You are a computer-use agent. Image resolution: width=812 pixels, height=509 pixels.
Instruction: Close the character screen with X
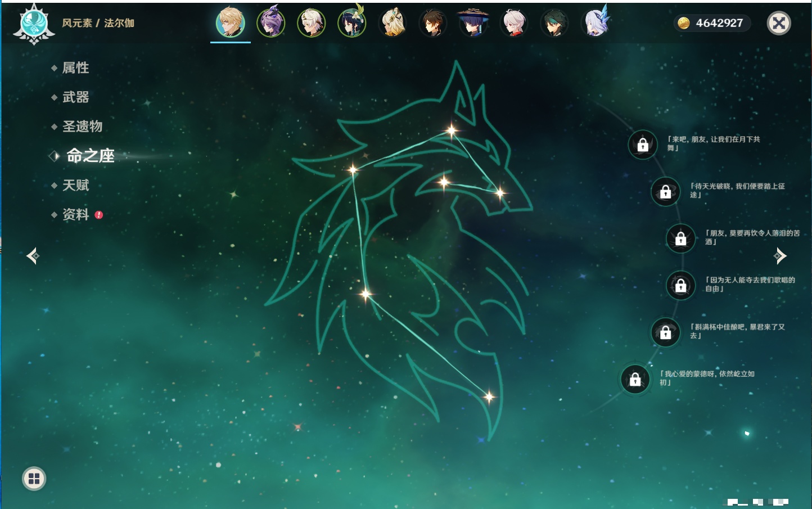[x=779, y=23]
